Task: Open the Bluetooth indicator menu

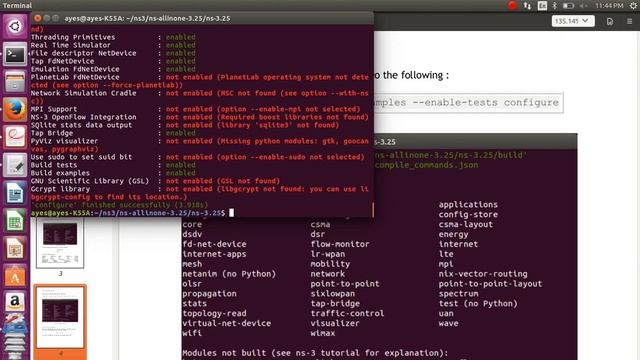Action: [x=554, y=5]
